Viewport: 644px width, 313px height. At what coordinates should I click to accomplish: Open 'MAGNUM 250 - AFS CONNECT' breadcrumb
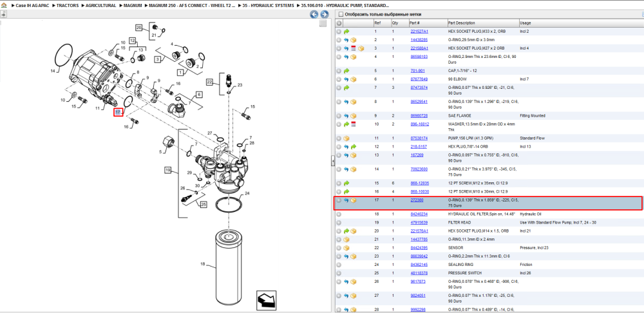192,6
